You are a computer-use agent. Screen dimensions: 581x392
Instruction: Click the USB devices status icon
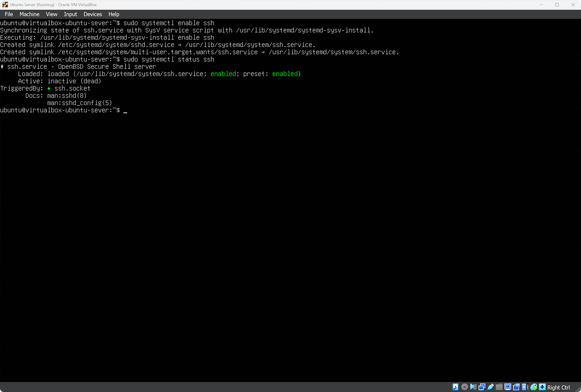[490, 387]
